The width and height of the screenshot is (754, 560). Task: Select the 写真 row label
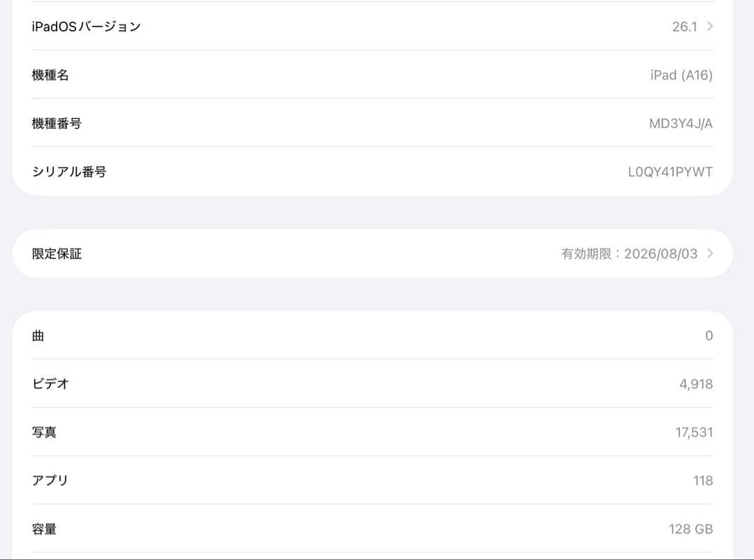click(45, 432)
